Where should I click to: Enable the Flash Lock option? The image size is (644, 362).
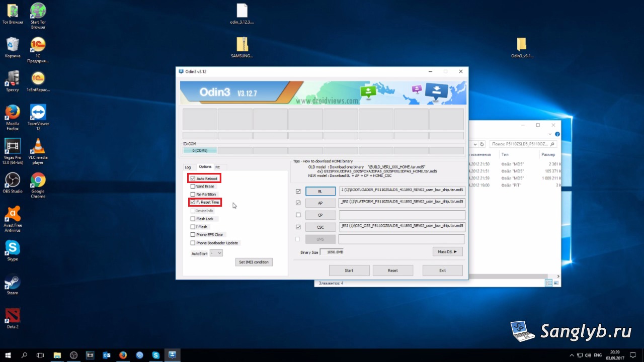tap(193, 219)
